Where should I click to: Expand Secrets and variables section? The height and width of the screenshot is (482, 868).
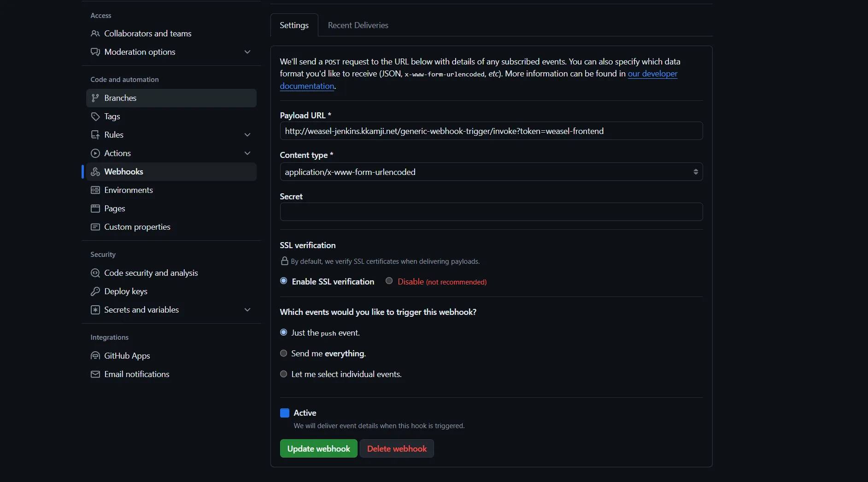pos(247,309)
